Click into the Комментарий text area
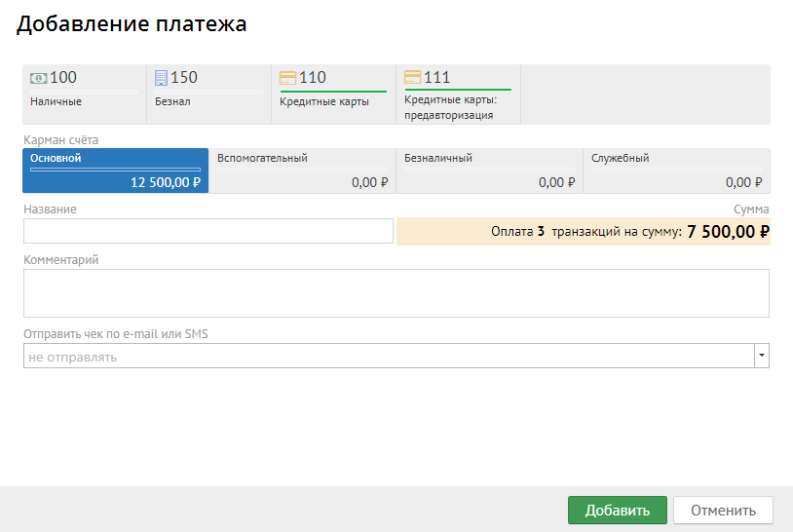 click(x=396, y=293)
